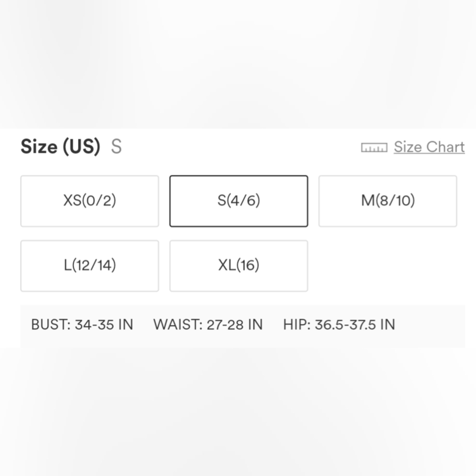
Task: Click the WAIST: 27-28 IN measurement
Action: point(208,325)
